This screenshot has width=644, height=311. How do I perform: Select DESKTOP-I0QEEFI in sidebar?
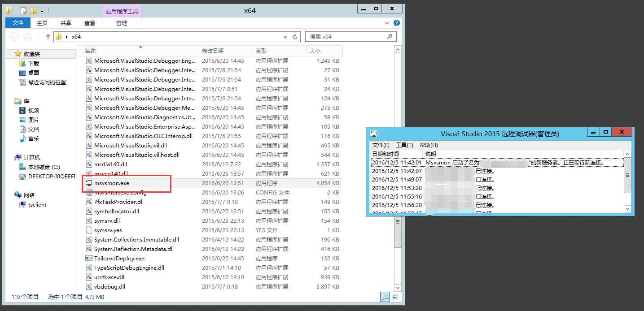tap(52, 176)
